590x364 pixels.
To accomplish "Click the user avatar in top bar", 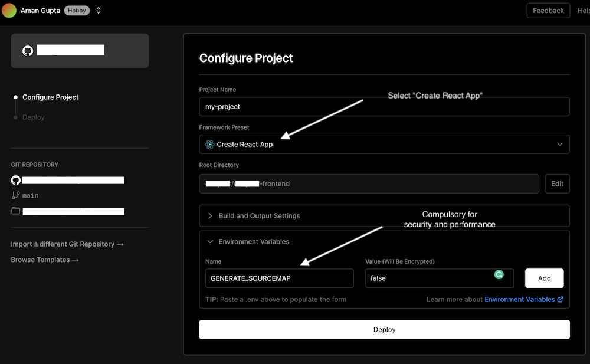I will click(x=9, y=11).
